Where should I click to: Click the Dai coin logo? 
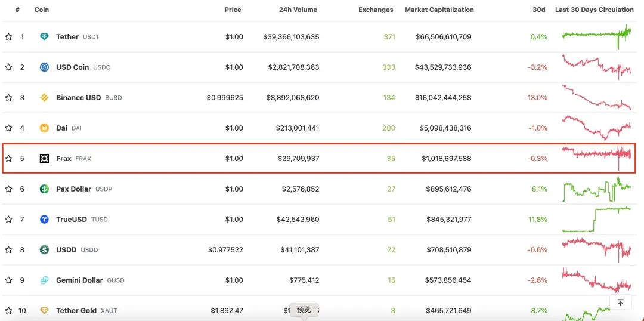(x=44, y=128)
